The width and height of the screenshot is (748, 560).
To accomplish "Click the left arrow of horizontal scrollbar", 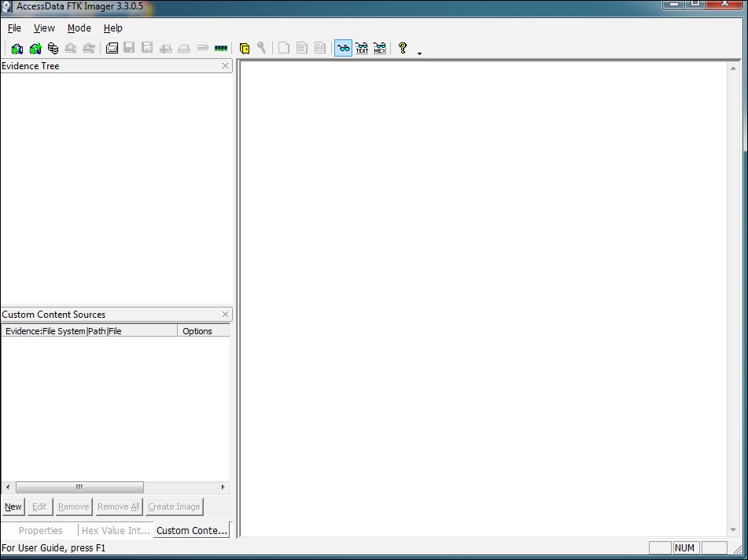I will (x=8, y=487).
